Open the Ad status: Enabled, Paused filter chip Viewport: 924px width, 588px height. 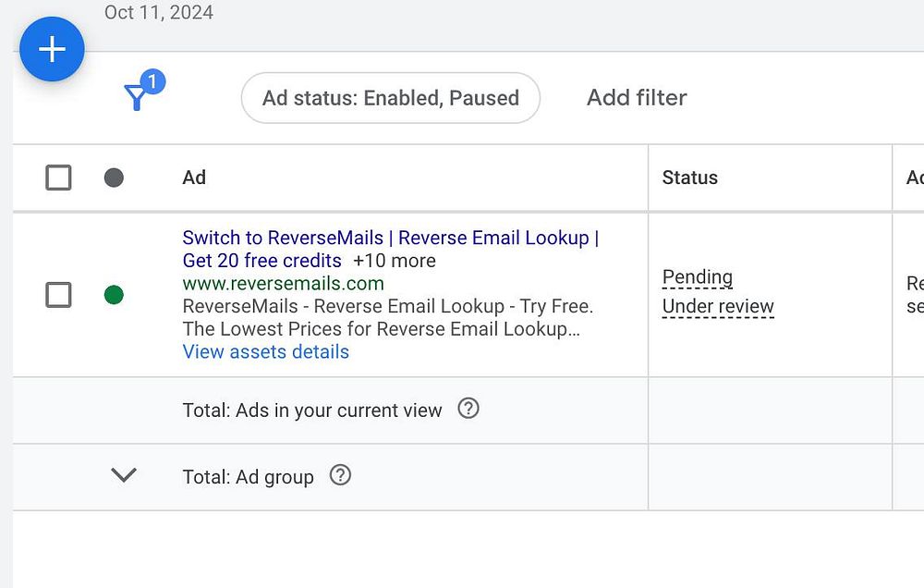point(390,98)
